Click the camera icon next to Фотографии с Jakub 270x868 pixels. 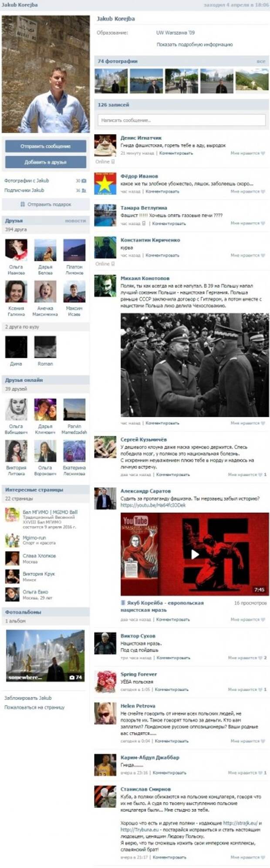click(x=84, y=180)
